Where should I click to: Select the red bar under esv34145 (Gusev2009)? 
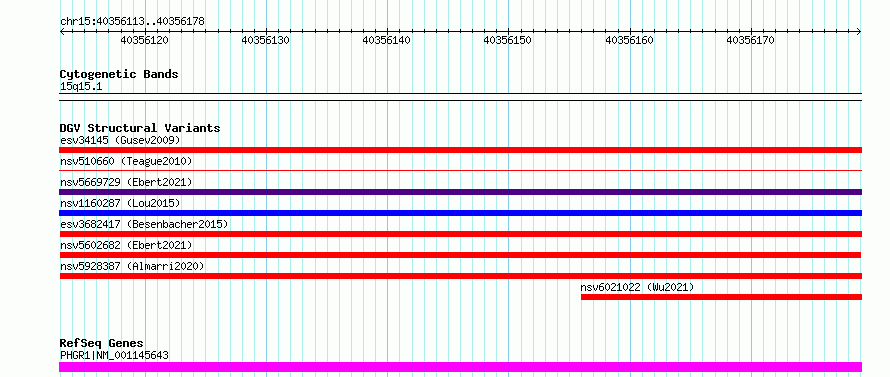click(460, 150)
